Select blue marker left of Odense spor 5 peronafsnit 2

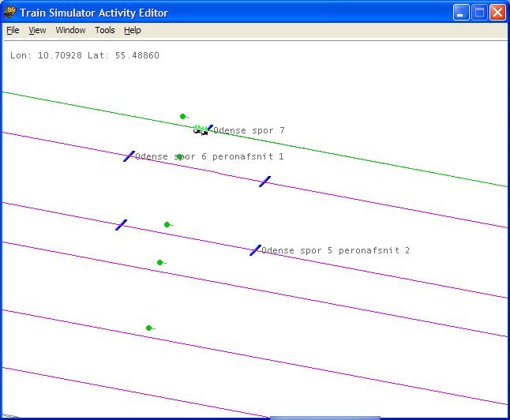point(255,250)
